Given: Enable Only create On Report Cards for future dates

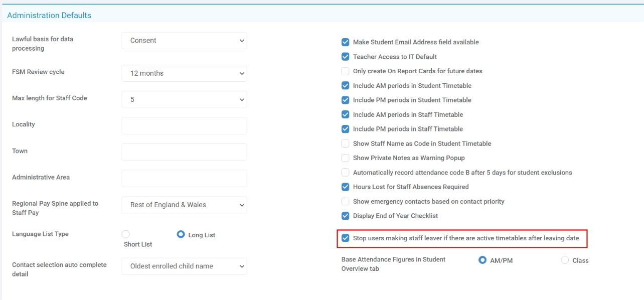Looking at the screenshot, I should 345,71.
